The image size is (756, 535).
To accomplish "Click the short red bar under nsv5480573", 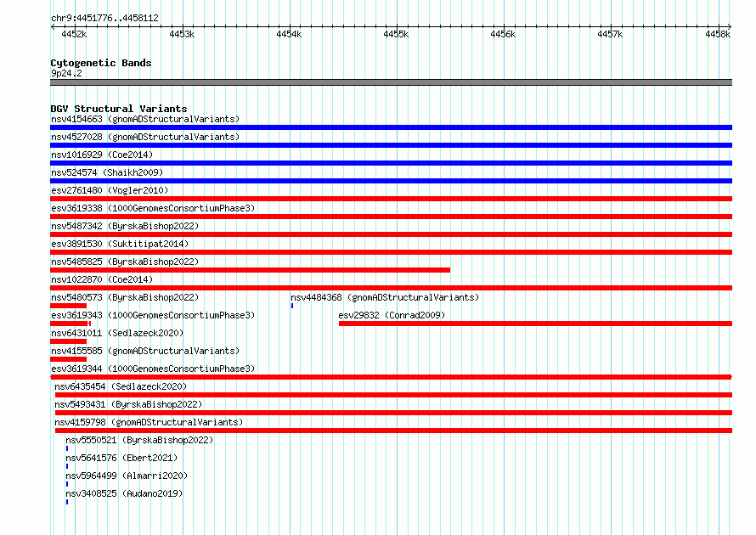I will coord(69,306).
